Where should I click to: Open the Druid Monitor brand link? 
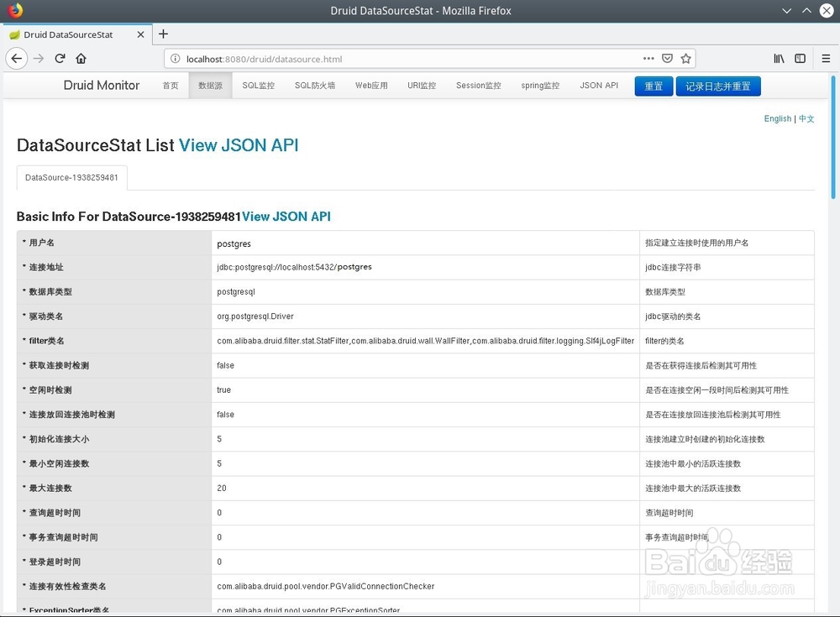pos(102,85)
